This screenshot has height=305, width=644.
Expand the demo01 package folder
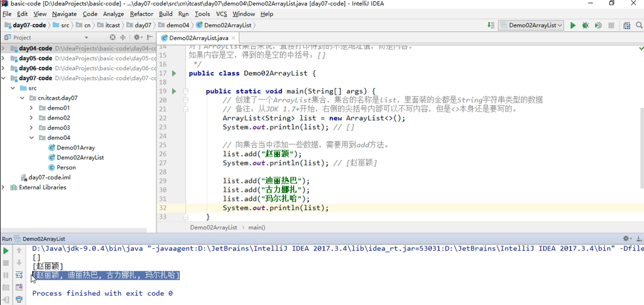(x=31, y=108)
